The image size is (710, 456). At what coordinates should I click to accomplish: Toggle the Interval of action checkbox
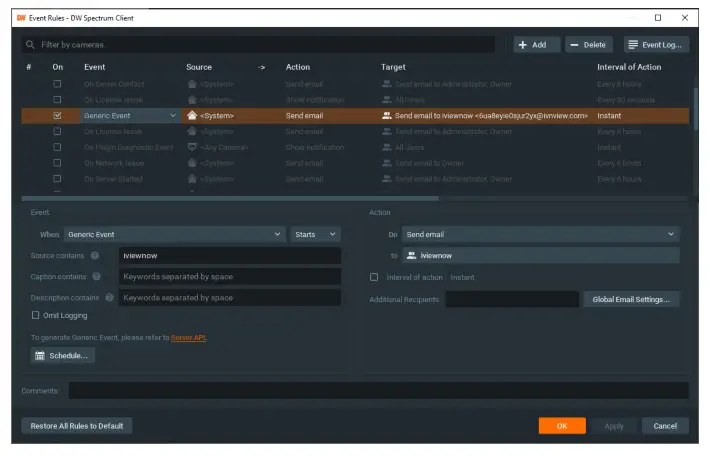(x=374, y=277)
